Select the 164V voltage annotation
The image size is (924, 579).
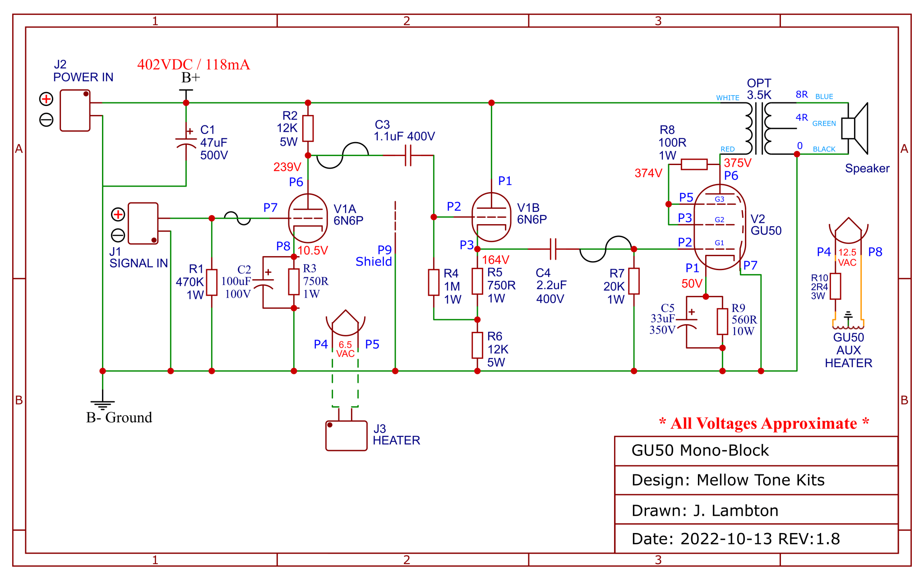click(495, 260)
